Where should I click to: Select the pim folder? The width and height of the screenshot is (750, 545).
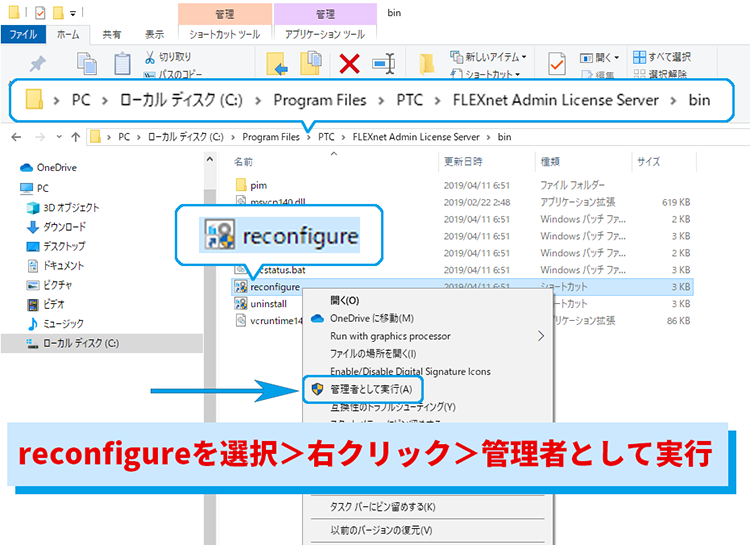(252, 185)
